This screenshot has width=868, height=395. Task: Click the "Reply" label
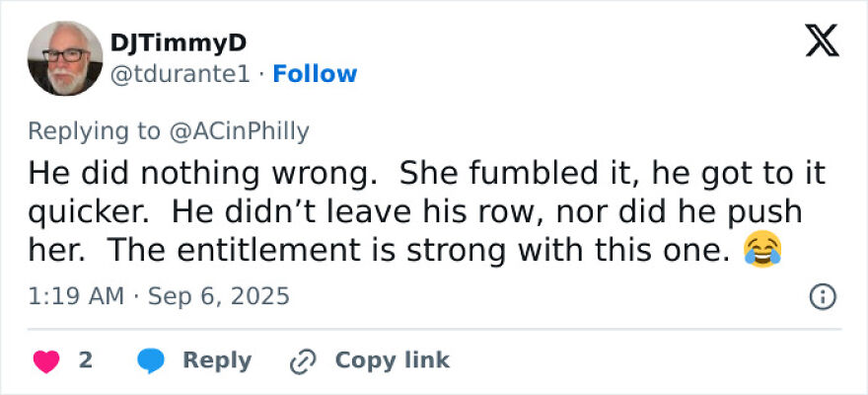click(216, 360)
